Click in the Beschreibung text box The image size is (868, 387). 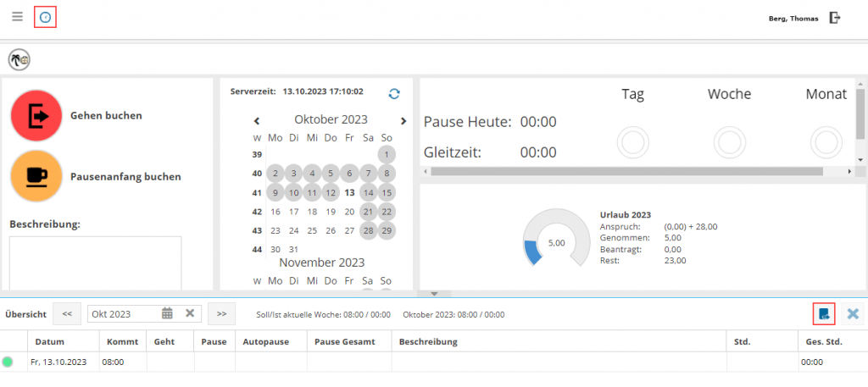[95, 263]
